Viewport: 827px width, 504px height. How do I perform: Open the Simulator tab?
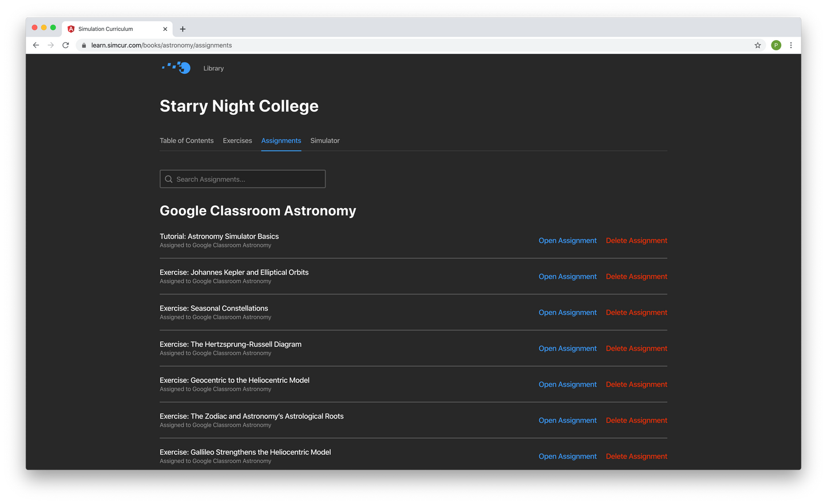[x=325, y=141]
